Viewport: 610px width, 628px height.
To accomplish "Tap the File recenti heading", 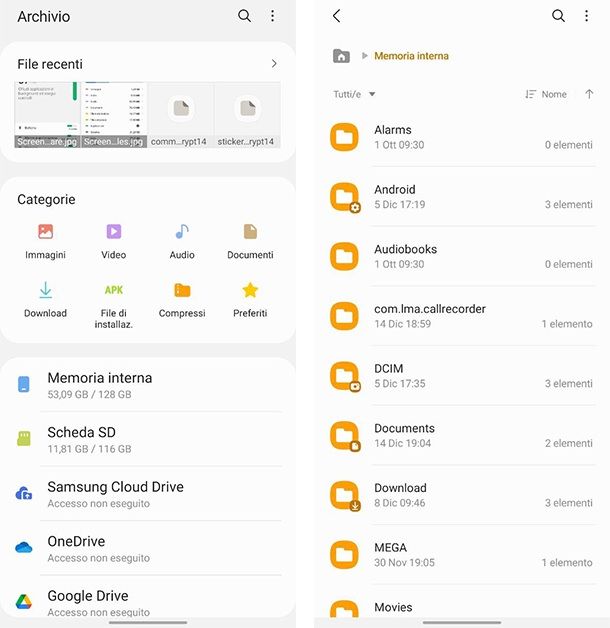I will coord(50,64).
